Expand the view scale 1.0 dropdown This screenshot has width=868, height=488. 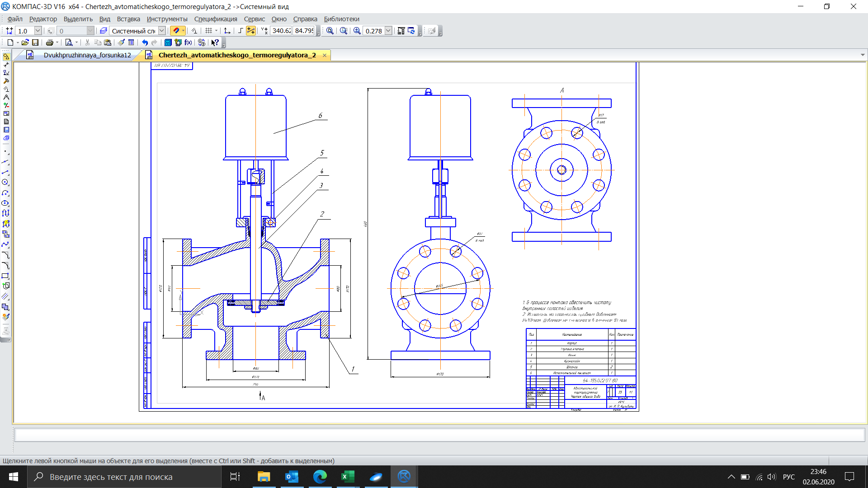38,31
